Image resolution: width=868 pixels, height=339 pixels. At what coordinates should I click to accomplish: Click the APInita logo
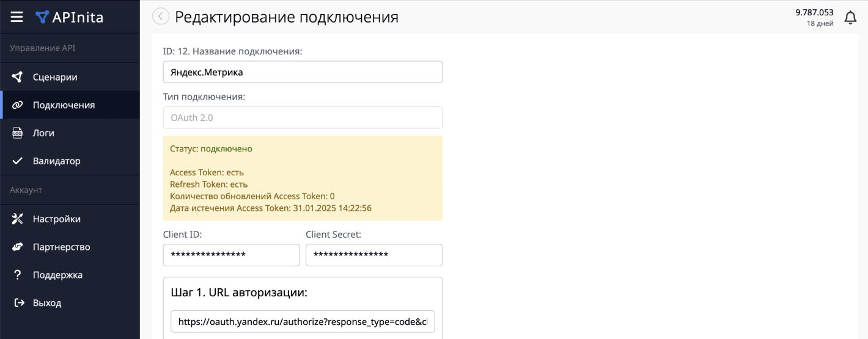[69, 17]
